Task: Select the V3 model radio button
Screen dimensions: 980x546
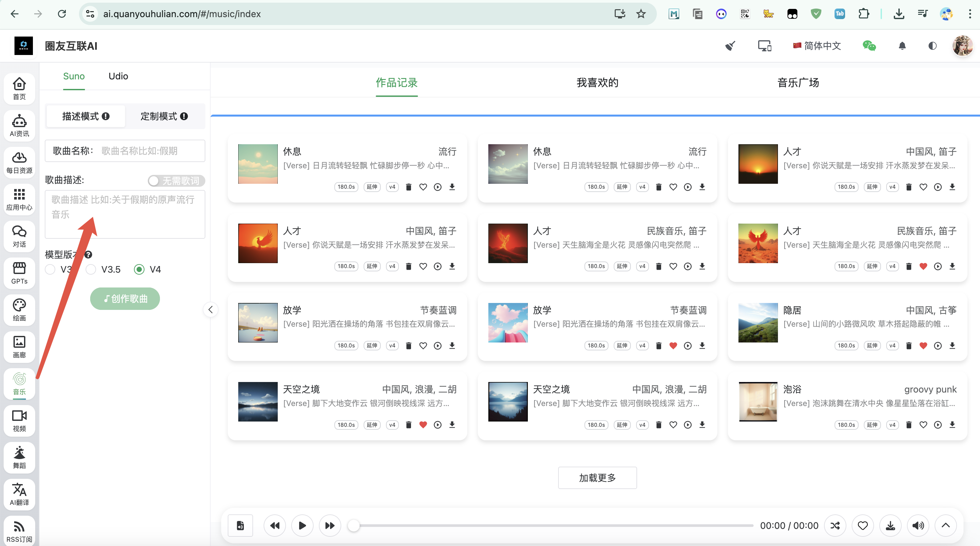Action: (50, 270)
